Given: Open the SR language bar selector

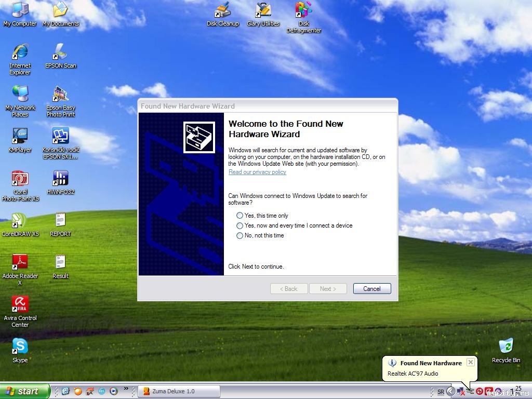Looking at the screenshot, I should [441, 392].
